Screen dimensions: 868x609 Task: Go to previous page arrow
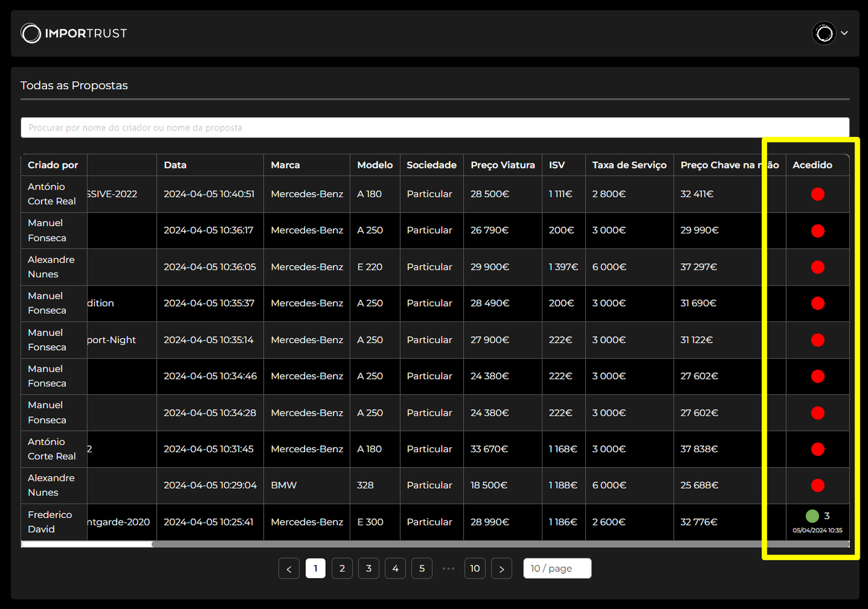(x=289, y=569)
